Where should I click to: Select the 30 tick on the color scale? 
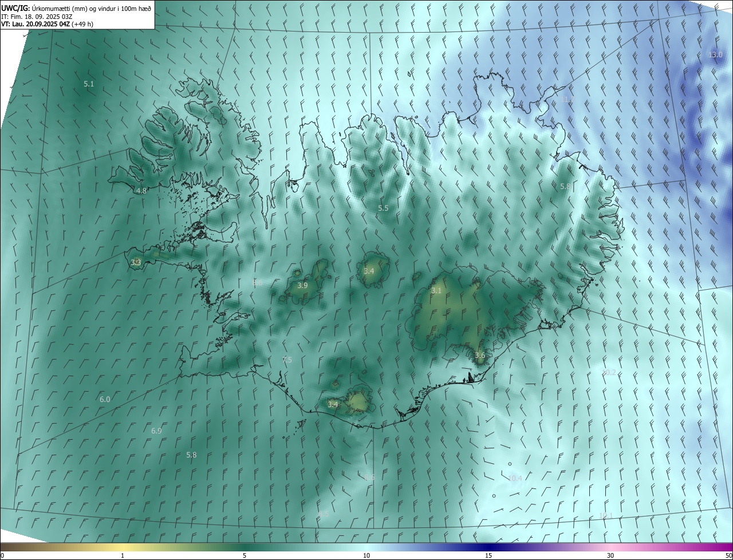coord(610,555)
